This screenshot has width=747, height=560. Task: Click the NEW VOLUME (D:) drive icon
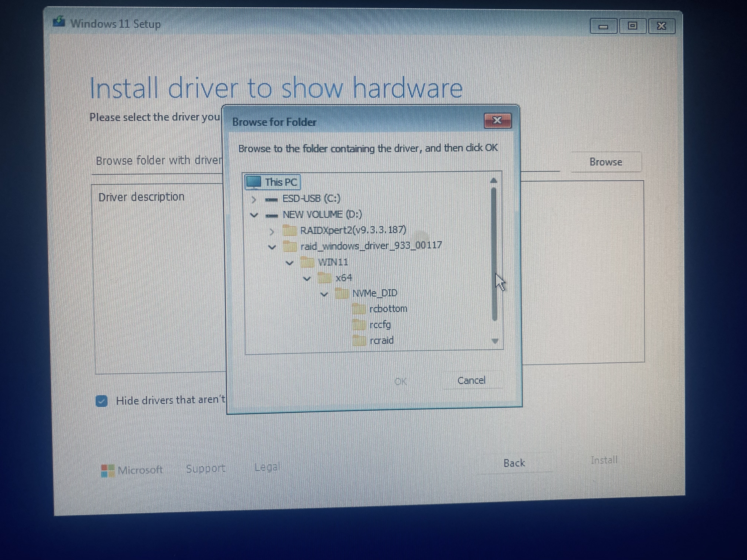[x=272, y=216]
